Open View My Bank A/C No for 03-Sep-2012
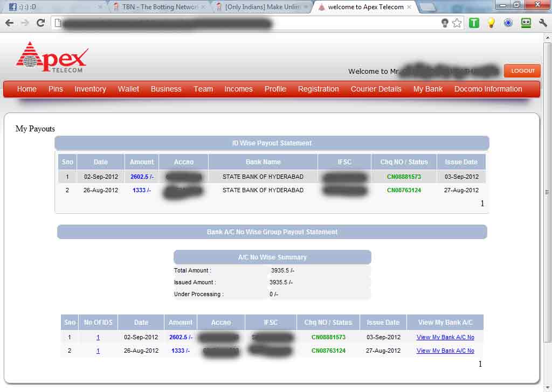 445,337
